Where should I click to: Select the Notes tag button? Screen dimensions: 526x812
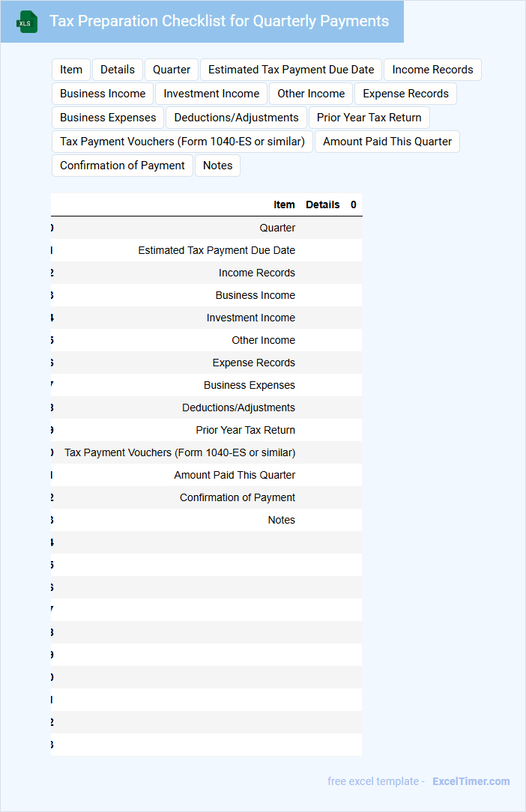(217, 166)
